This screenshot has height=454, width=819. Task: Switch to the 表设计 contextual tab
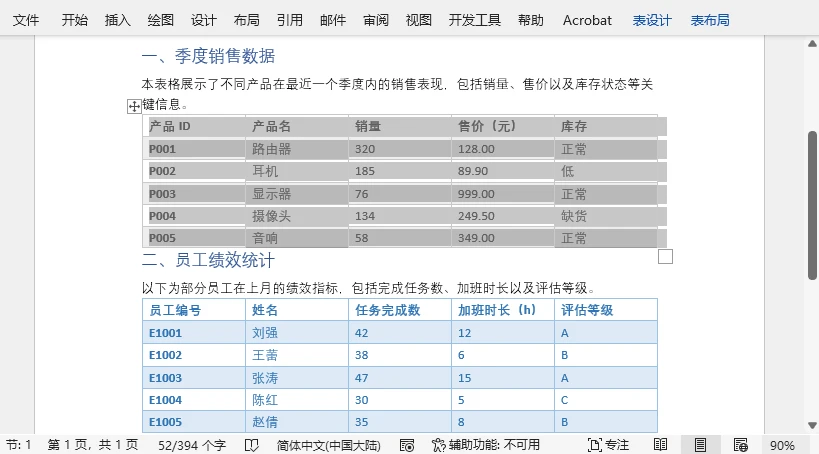tap(652, 20)
